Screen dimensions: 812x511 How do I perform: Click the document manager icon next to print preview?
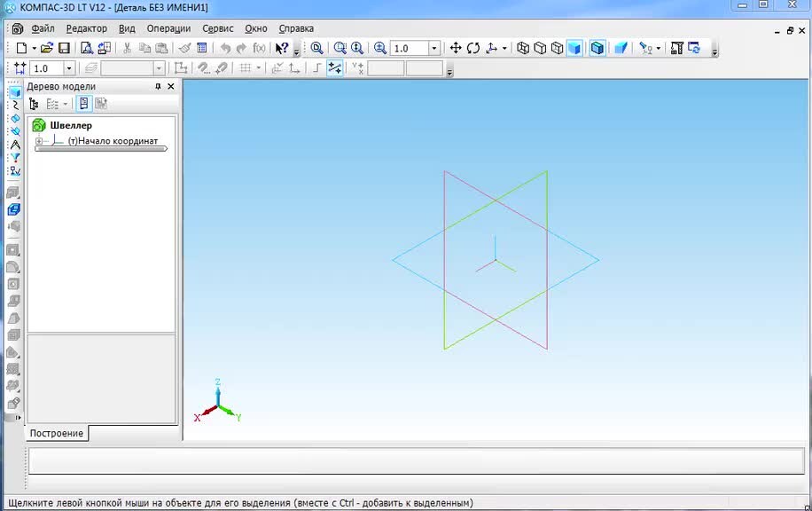(104, 48)
